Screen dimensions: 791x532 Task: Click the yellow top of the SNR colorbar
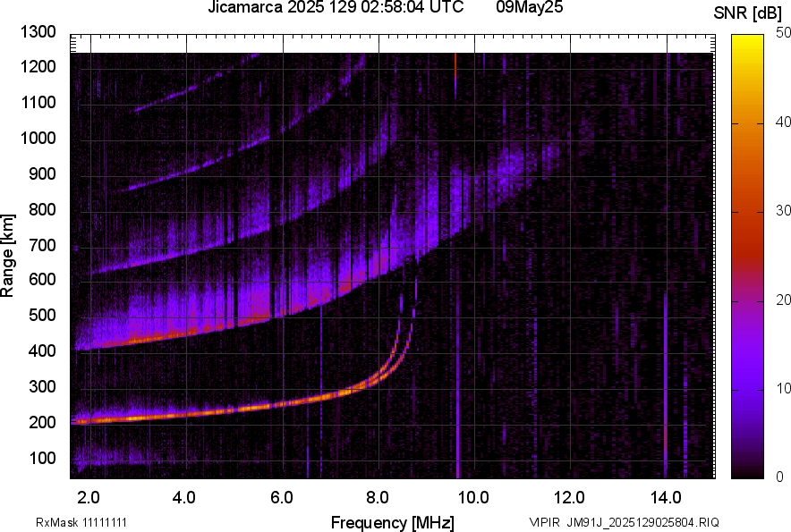pyautogui.click(x=748, y=43)
